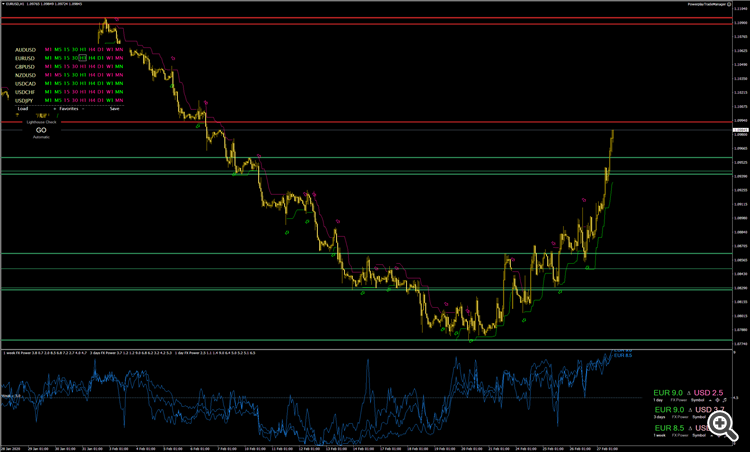750x452 pixels.
Task: Click the delta icon in 1 week FX Power row
Action: tap(690, 429)
